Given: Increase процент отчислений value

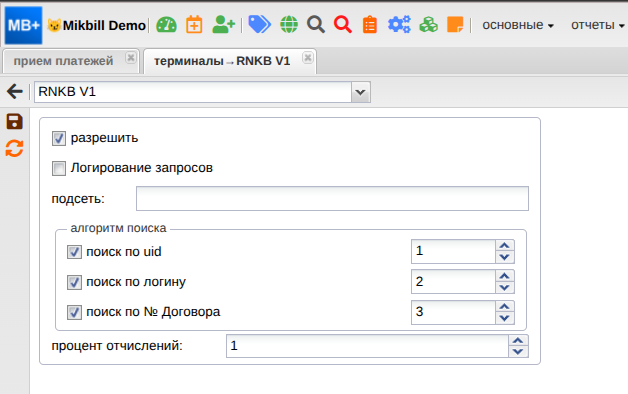Looking at the screenshot, I should 518,340.
